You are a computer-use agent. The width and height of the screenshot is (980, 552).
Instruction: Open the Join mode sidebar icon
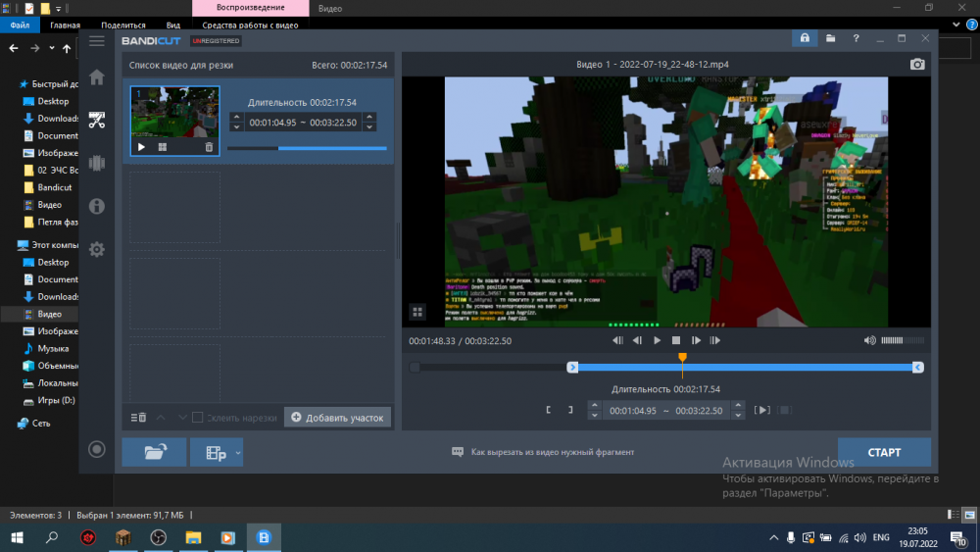click(97, 163)
